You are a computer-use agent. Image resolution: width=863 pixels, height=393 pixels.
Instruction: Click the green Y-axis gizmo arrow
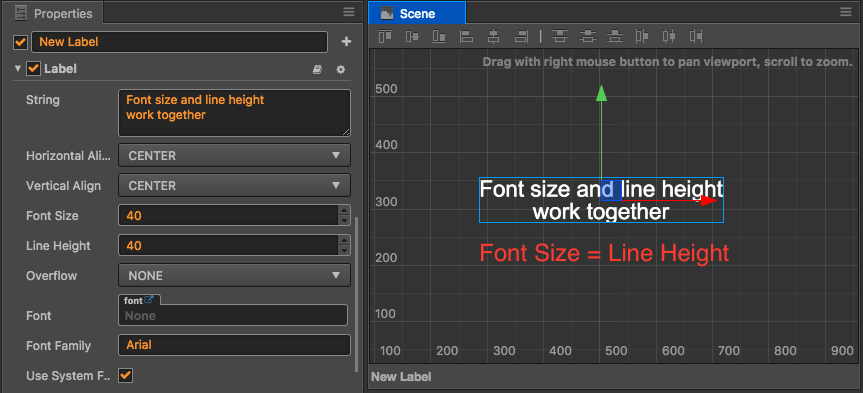point(602,93)
